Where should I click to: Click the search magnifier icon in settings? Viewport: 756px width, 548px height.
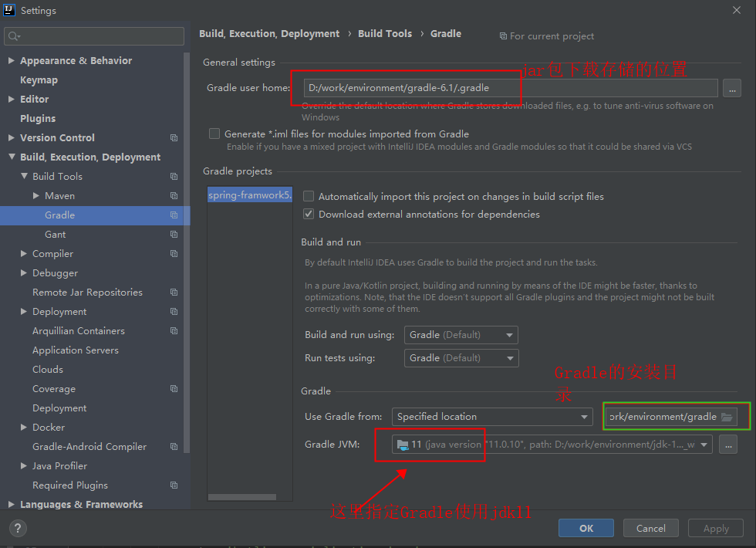coord(14,36)
